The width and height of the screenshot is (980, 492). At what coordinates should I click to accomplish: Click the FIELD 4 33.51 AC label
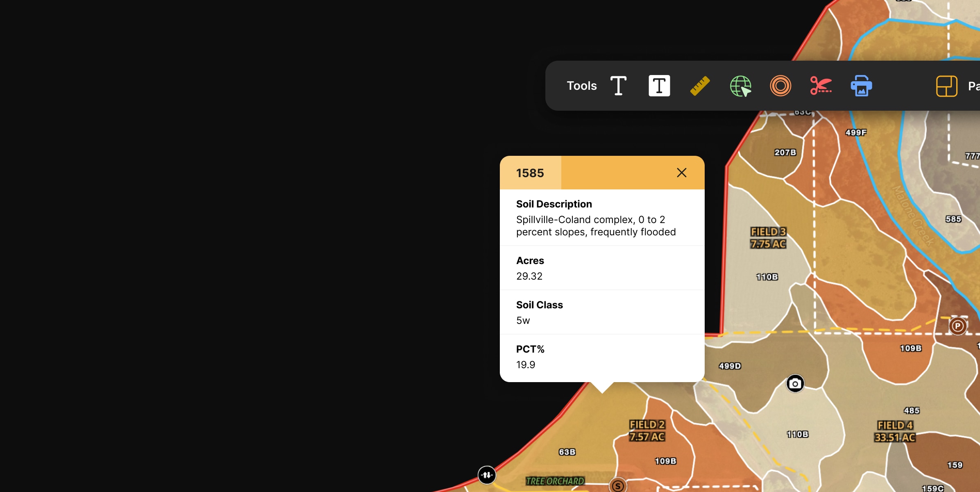895,431
